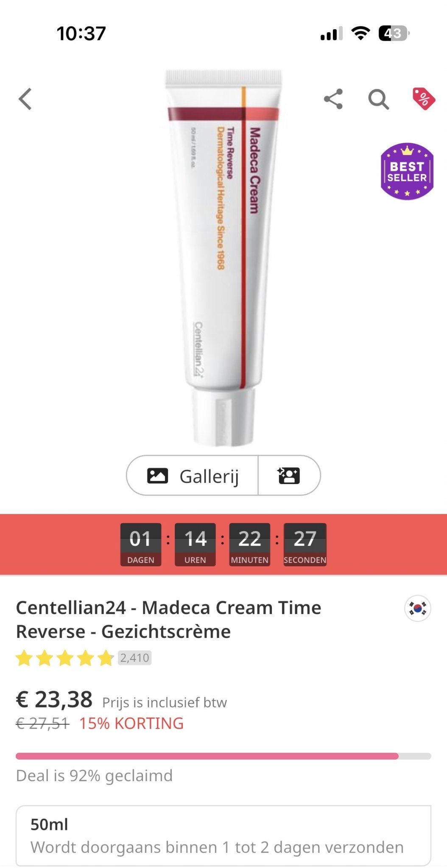Tap the product title Centellian24 Madeca Cream
The width and height of the screenshot is (447, 868).
click(x=168, y=620)
